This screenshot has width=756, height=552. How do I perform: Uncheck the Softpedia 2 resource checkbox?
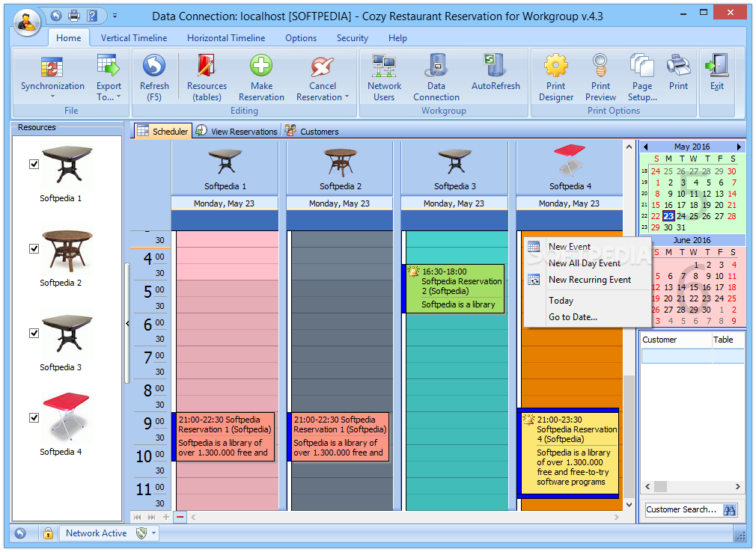34,248
